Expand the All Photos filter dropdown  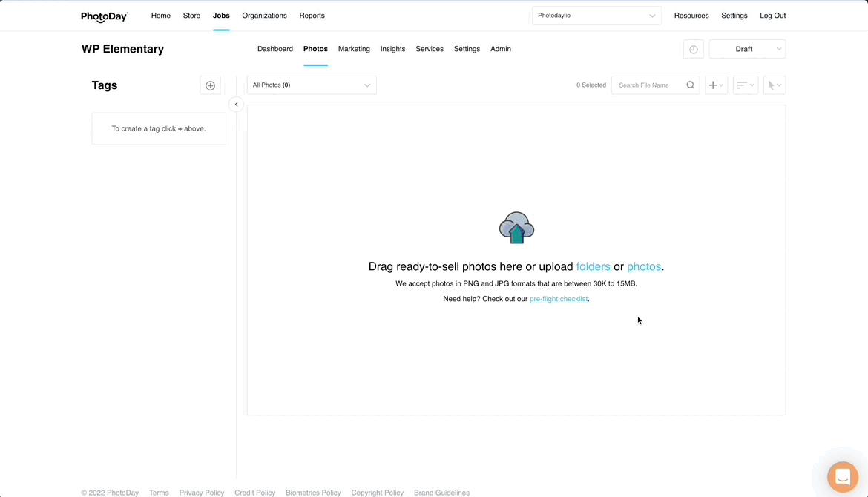pyautogui.click(x=312, y=85)
